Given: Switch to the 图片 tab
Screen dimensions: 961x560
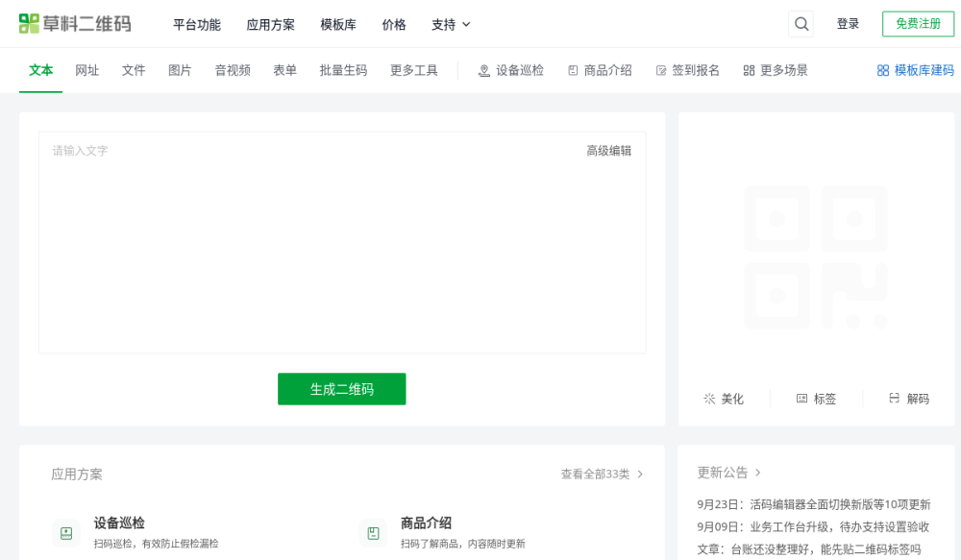Looking at the screenshot, I should (181, 70).
